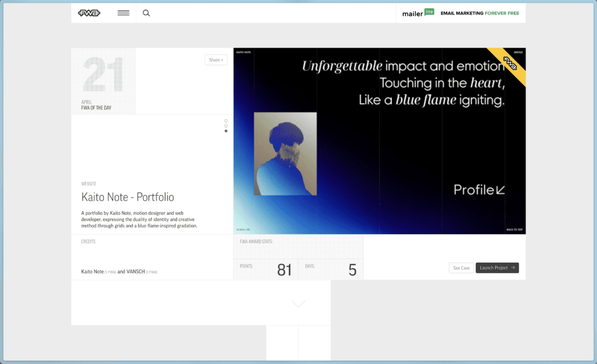The image size is (597, 364).
Task: Select the first slide indicator dot
Action: coord(226,121)
